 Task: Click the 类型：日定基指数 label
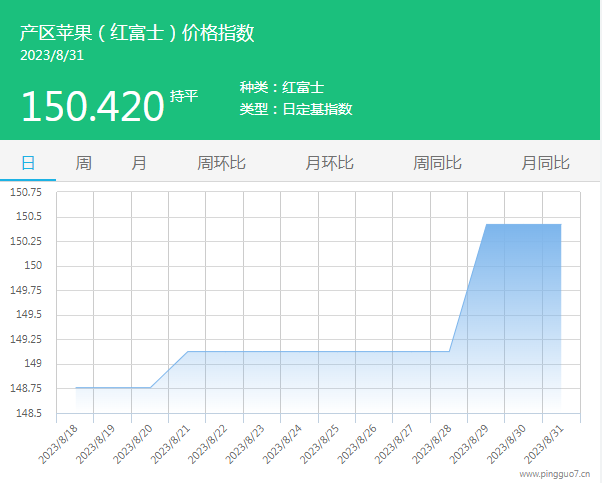pyautogui.click(x=296, y=109)
